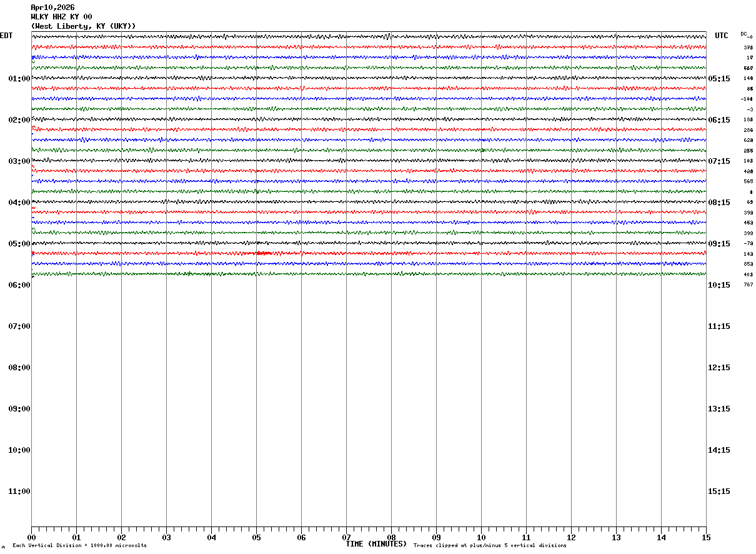Click the UTC time label '12:15'
The width and height of the screenshot is (756, 554).
719,368
